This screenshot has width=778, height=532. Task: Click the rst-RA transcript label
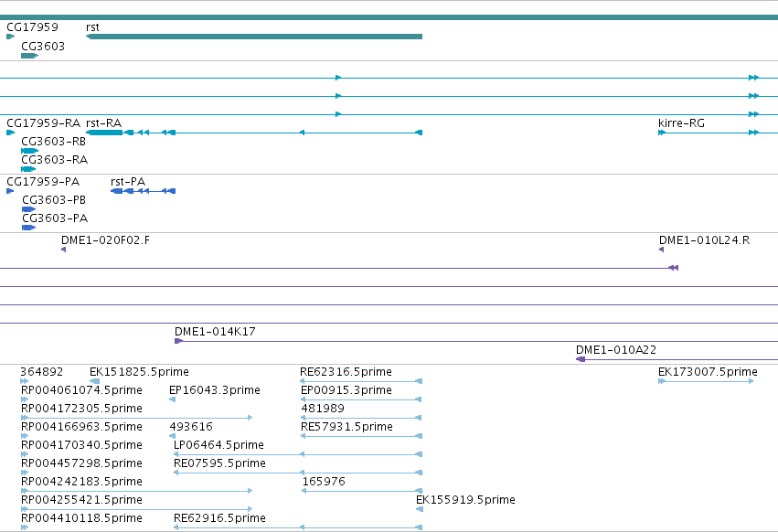pyautogui.click(x=103, y=123)
